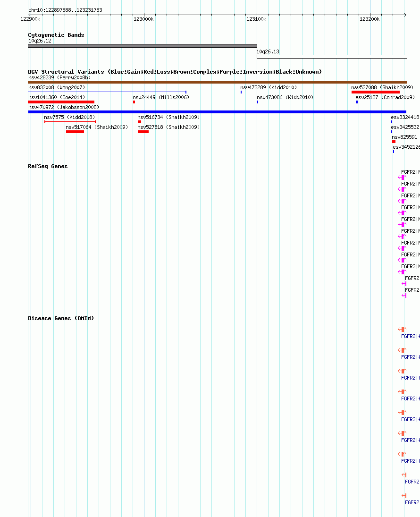The width and height of the screenshot is (420, 517).
Task: Click the nsv473289 (Kidd2010) label
Action: click(269, 87)
